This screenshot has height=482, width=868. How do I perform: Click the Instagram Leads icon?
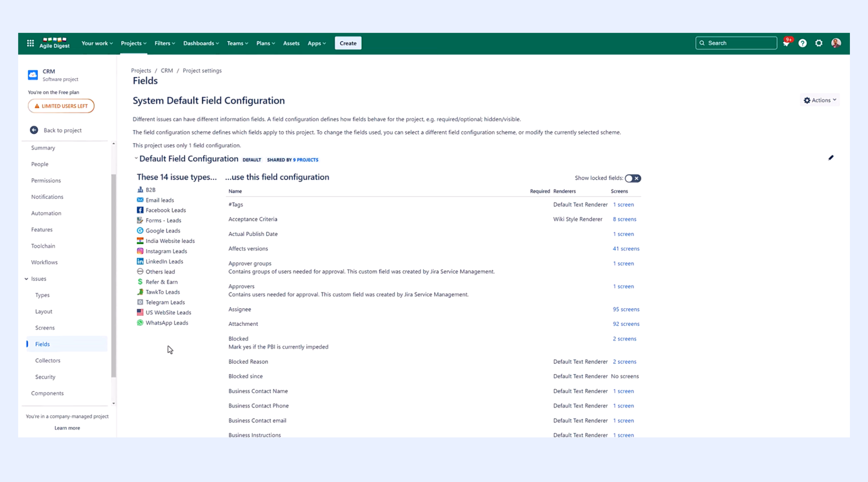[140, 251]
